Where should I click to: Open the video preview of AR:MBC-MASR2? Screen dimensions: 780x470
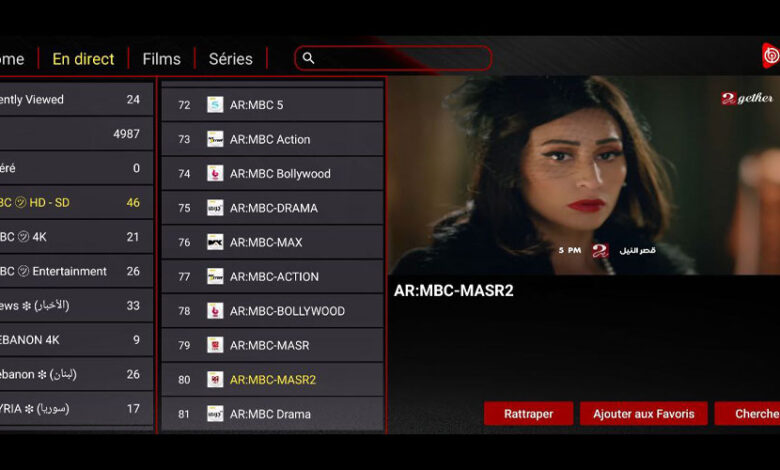(583, 175)
